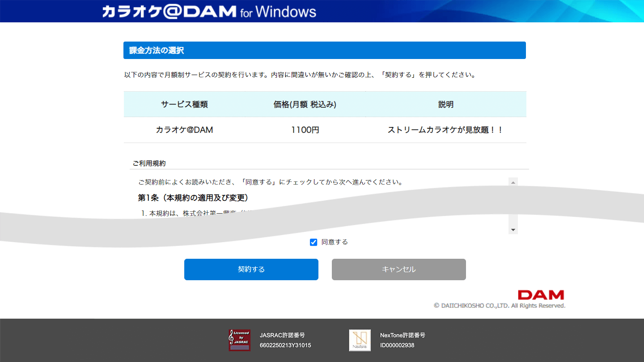Click the ご利用規約 label
Image resolution: width=644 pixels, height=362 pixels.
click(149, 164)
